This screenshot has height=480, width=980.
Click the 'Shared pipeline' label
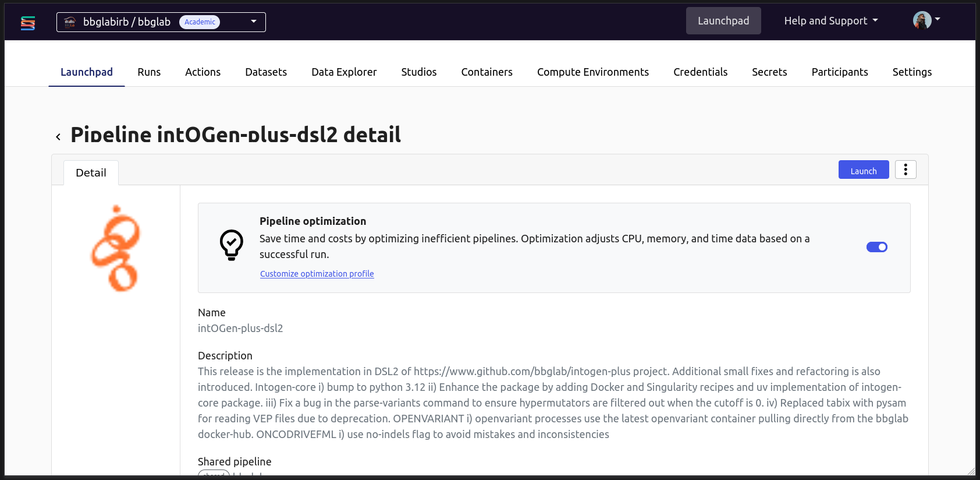coord(235,462)
